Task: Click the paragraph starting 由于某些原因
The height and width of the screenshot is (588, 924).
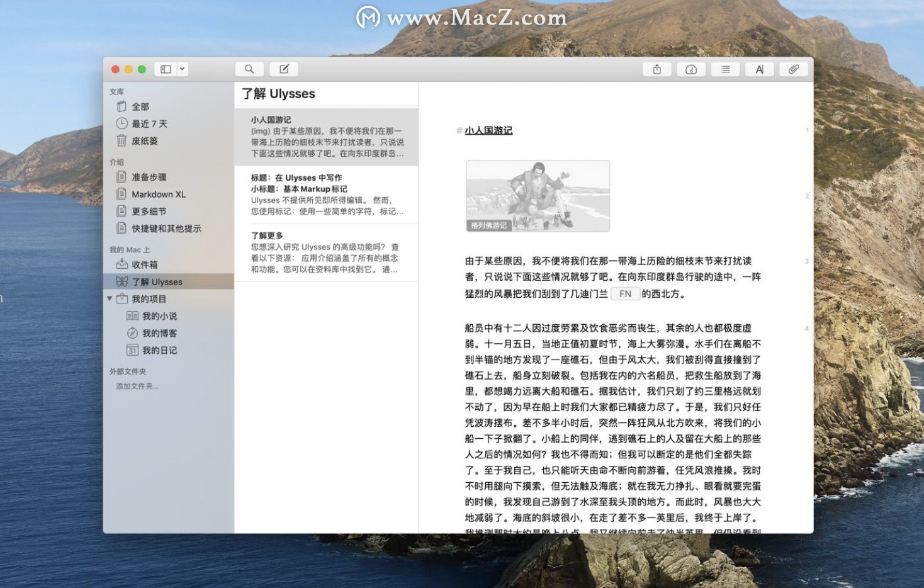Action: (613, 277)
